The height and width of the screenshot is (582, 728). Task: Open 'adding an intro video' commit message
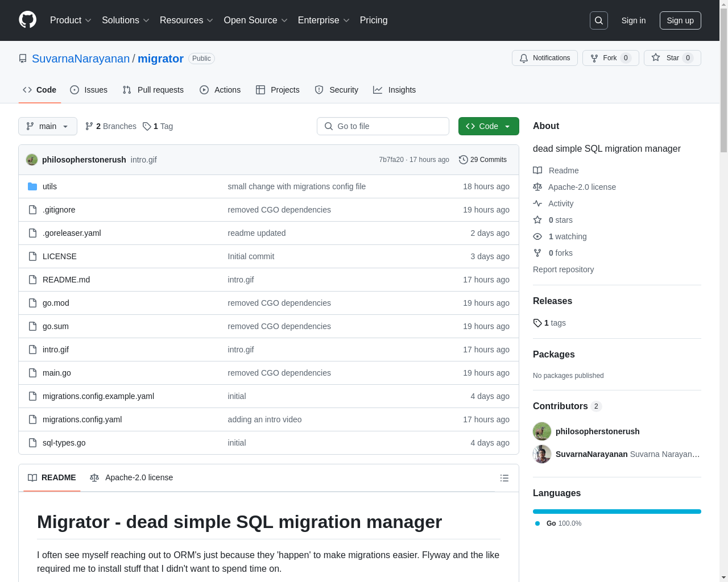point(264,419)
